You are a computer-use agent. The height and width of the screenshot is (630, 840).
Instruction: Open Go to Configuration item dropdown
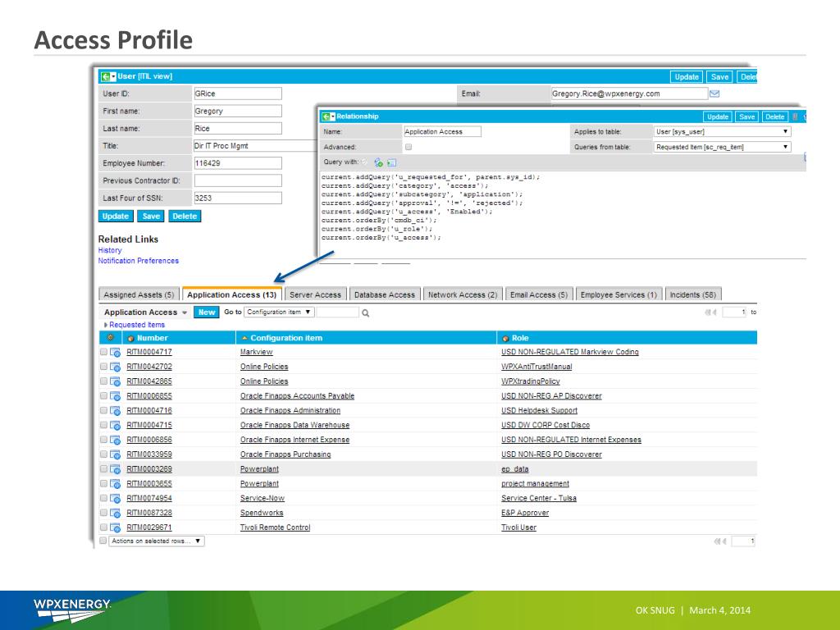click(x=279, y=312)
